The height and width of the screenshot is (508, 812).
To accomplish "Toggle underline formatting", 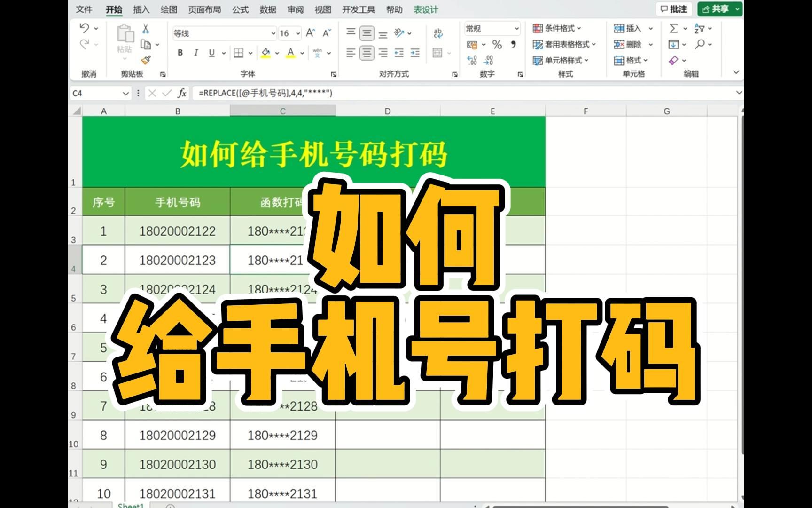I will click(212, 53).
